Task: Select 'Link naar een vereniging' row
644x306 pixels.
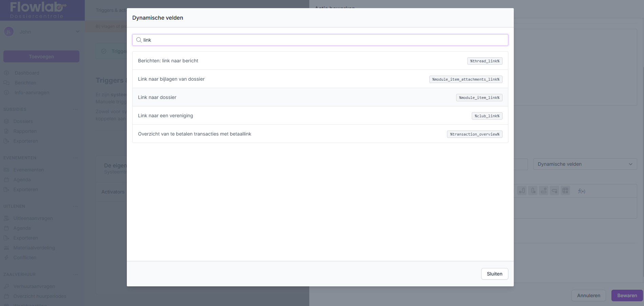Action: click(165, 116)
